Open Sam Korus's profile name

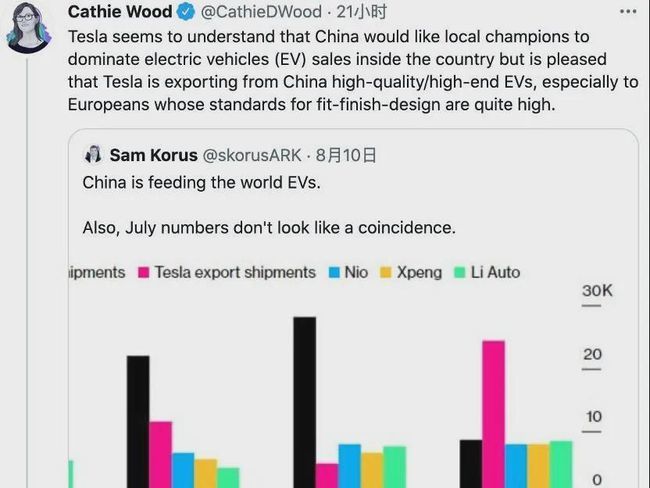(153, 155)
